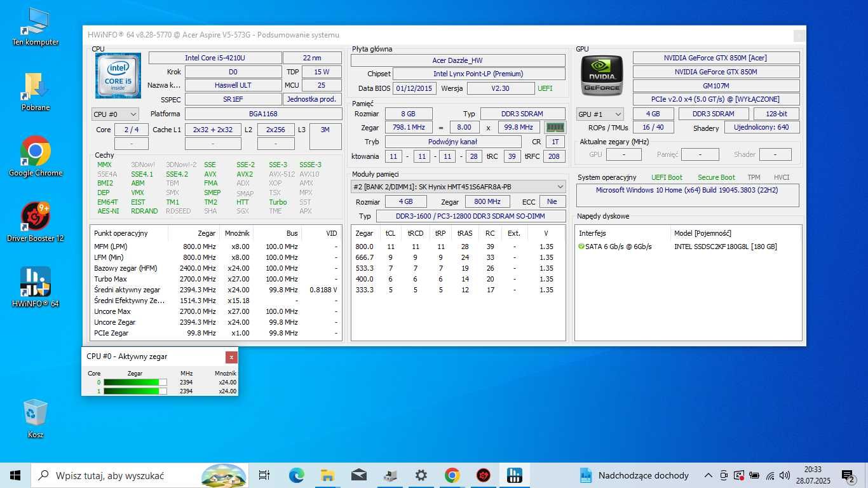Image resolution: width=868 pixels, height=488 pixels.
Task: Open the Pobrane folder desktop icon
Action: (36, 92)
